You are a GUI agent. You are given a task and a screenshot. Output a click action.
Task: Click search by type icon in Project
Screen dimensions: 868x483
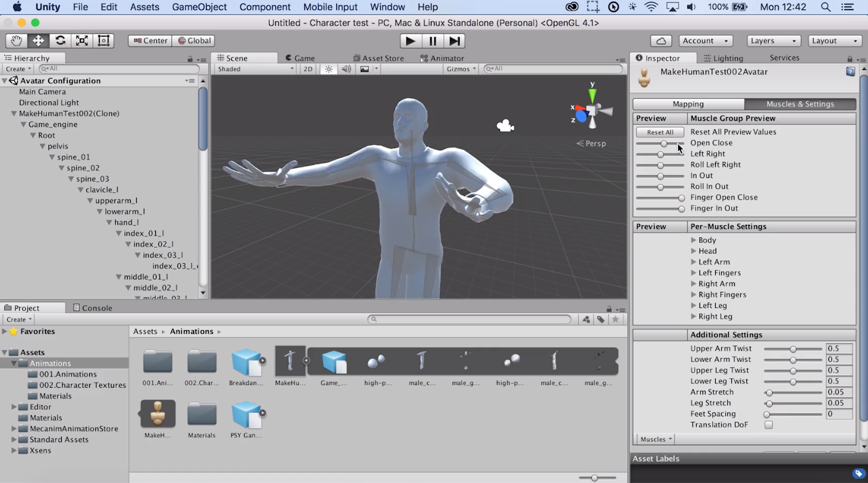click(586, 319)
